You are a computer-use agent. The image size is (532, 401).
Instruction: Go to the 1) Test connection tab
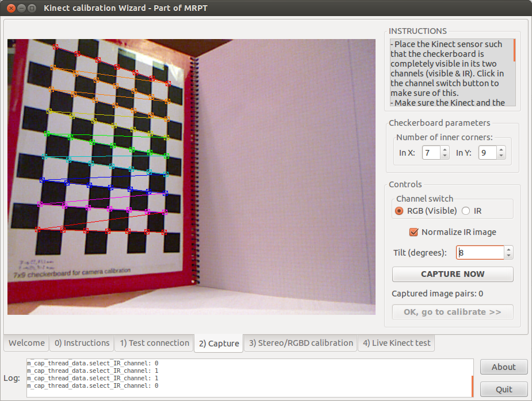tap(154, 343)
